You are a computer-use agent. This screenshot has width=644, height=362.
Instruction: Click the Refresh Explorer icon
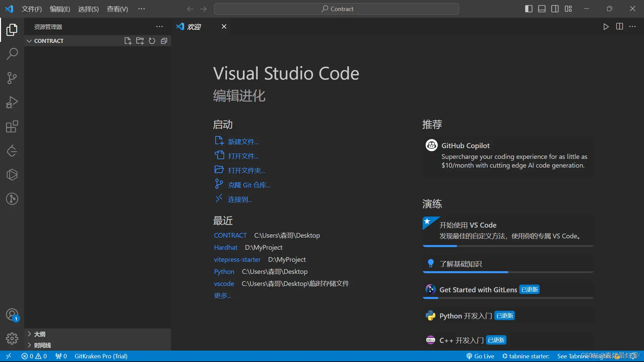pos(152,41)
